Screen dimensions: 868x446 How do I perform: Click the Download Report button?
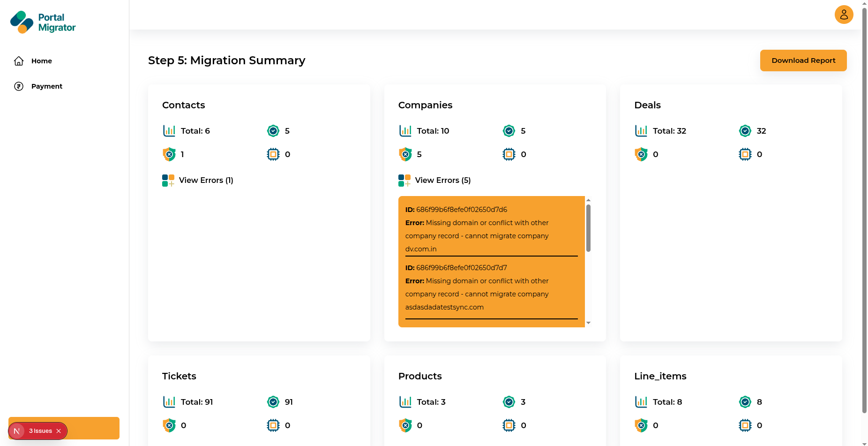pos(803,60)
